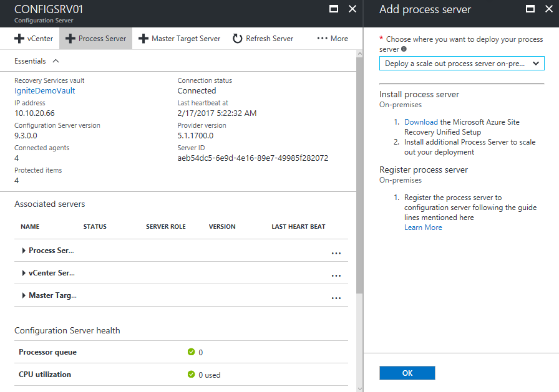
Task: Open the process server deployment dropdown
Action: click(x=462, y=64)
